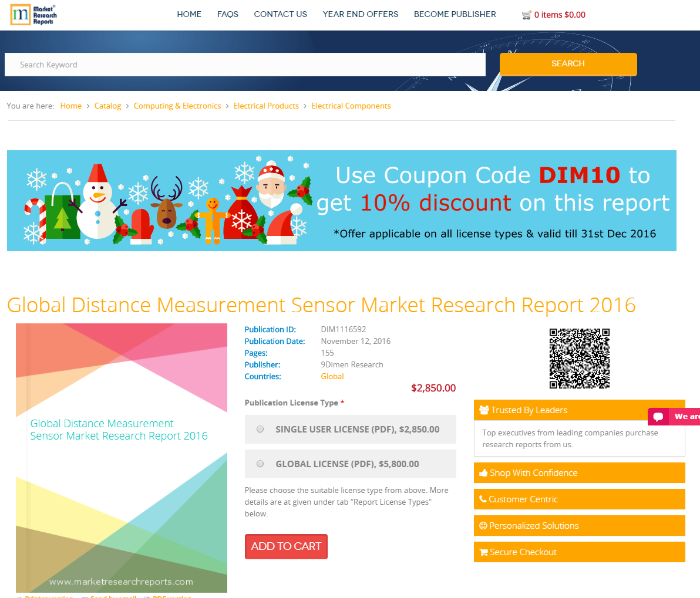
Task: Open Computing & Electronics breadcrumb link
Action: 177,106
